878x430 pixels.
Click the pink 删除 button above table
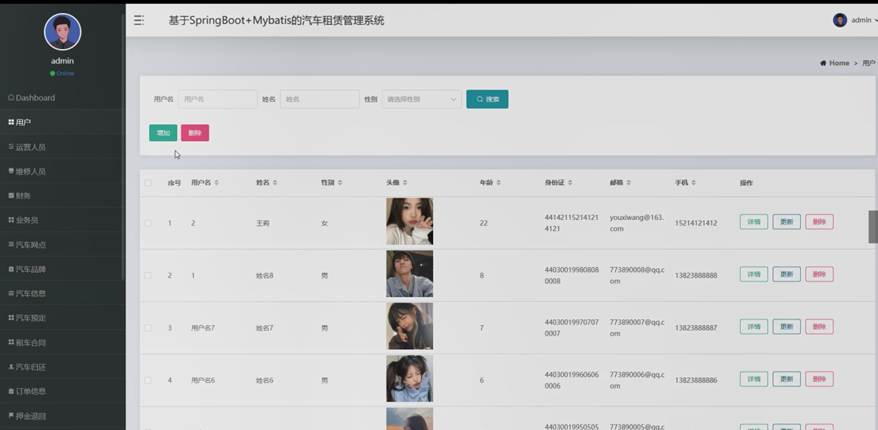[x=195, y=133]
